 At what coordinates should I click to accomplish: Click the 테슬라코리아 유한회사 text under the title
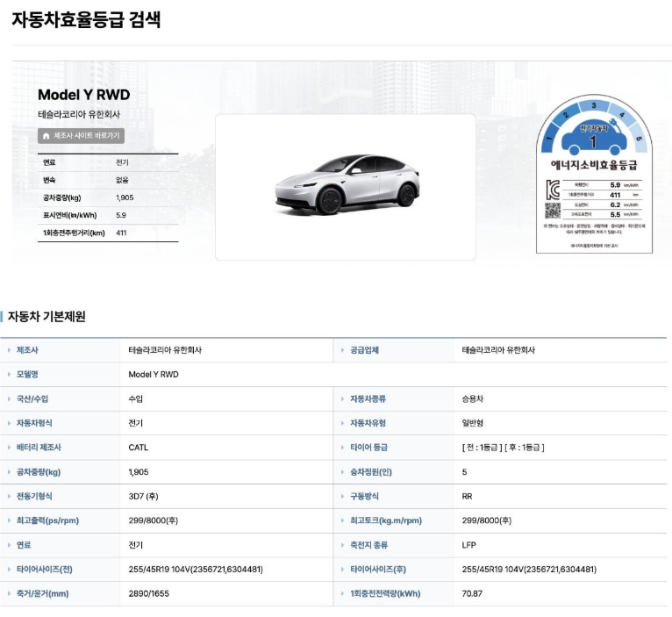coord(79,114)
